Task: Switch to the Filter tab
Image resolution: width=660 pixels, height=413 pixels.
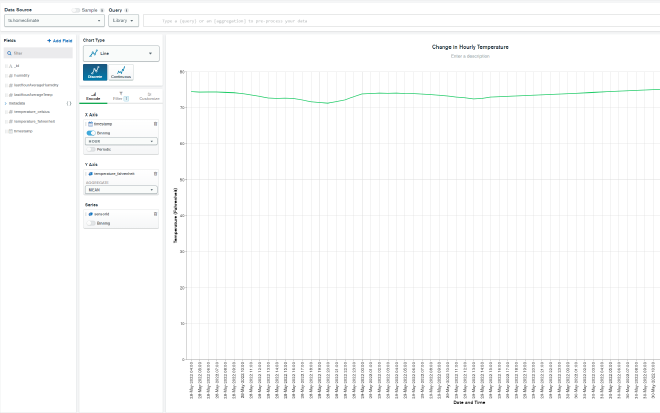Action: (120, 97)
